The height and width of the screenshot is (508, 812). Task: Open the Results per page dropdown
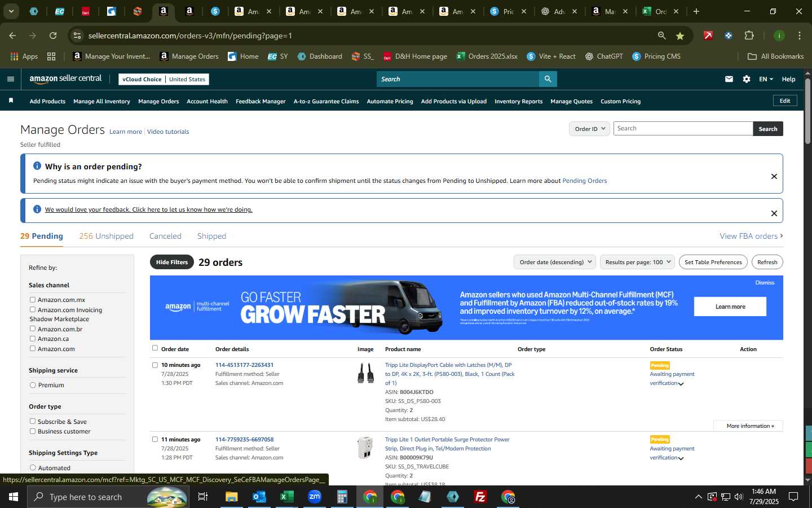(637, 262)
